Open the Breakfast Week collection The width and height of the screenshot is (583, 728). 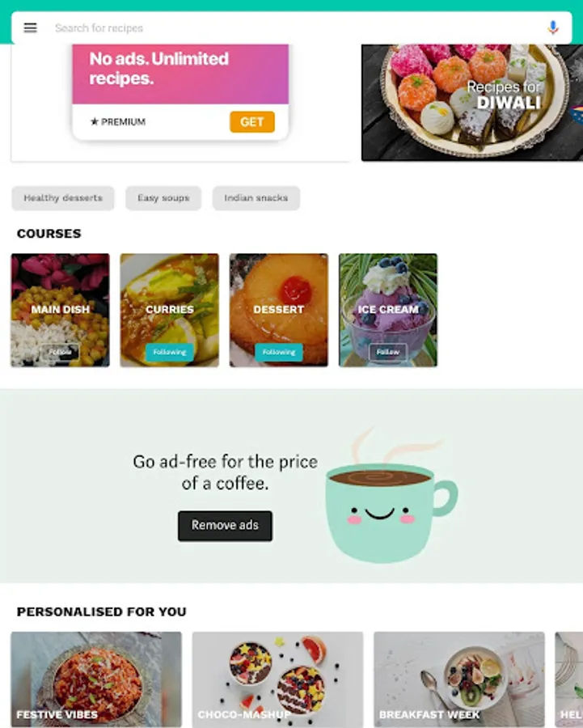459,679
